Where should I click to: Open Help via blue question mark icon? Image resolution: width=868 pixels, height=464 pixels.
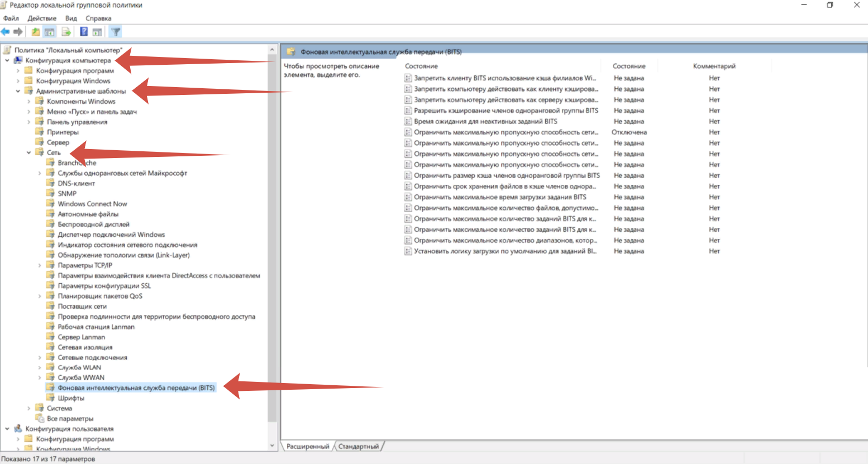point(83,32)
